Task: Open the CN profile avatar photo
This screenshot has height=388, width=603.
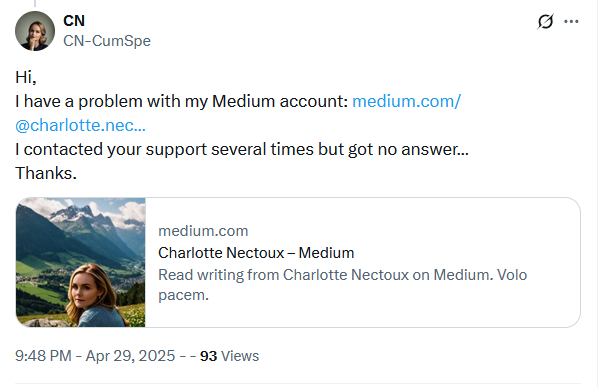Action: pos(35,31)
